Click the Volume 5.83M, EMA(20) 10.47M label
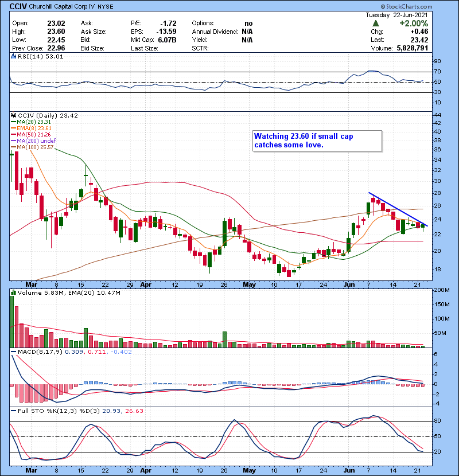 69,293
